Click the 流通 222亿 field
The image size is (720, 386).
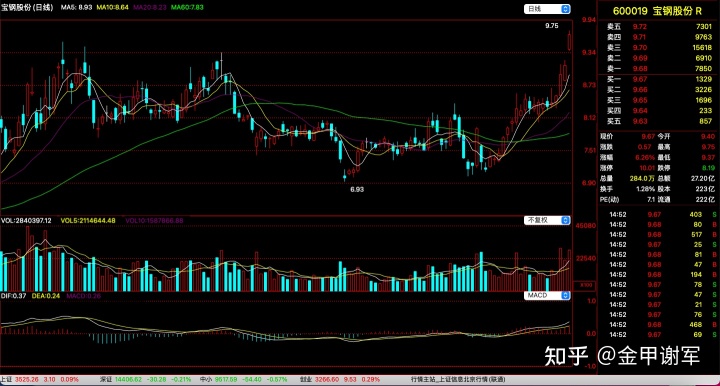pyautogui.click(x=686, y=200)
